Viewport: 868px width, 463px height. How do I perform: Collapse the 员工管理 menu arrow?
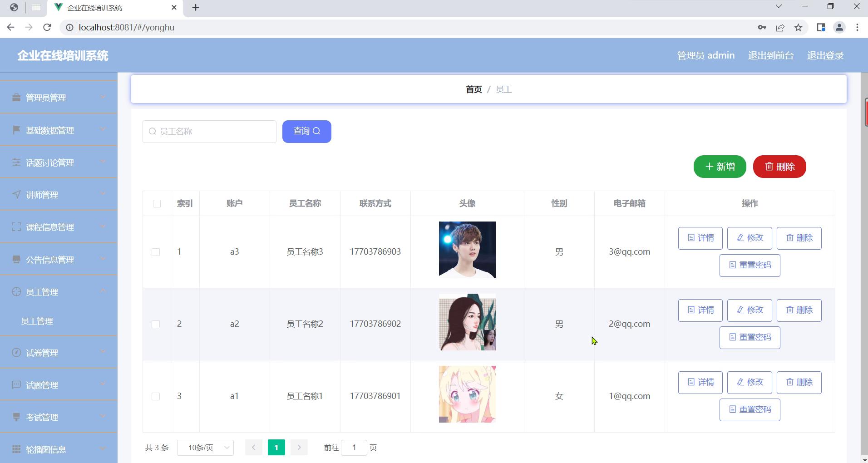pos(103,291)
